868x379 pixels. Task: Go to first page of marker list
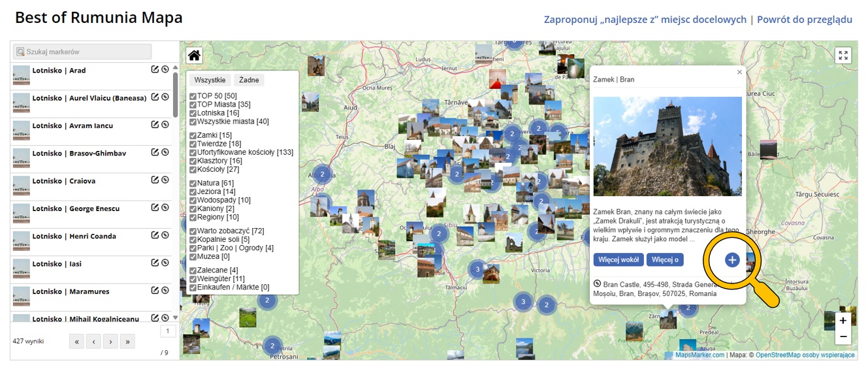[x=77, y=341]
